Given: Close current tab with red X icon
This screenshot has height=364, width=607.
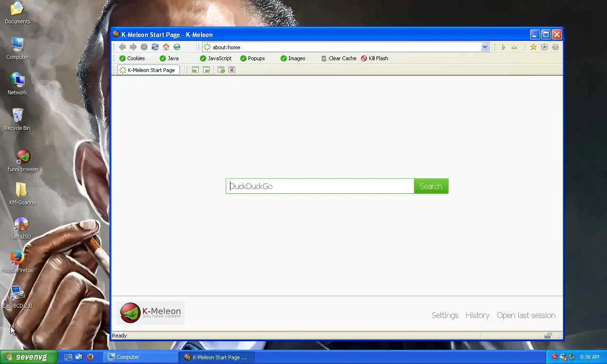Looking at the screenshot, I should [232, 70].
